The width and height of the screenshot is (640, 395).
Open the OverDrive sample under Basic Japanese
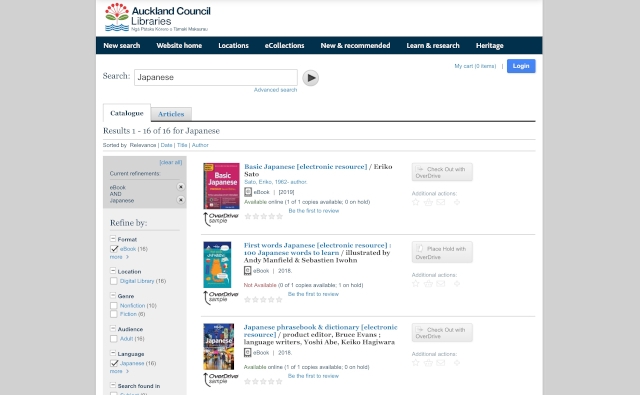tap(221, 219)
